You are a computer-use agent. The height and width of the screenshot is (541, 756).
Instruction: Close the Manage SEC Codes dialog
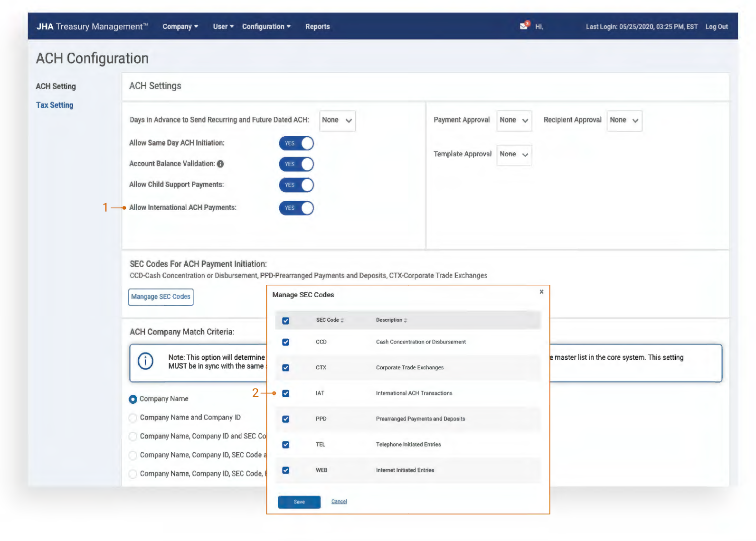(x=541, y=292)
